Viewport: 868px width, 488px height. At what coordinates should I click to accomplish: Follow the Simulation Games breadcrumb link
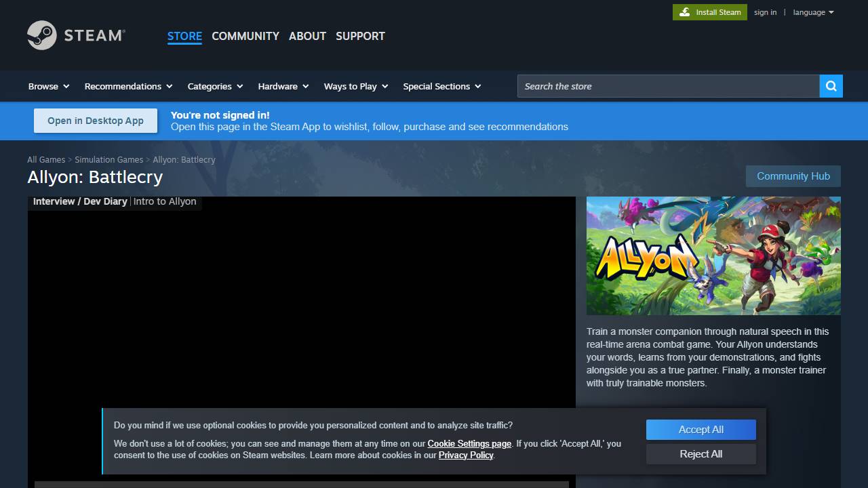108,160
